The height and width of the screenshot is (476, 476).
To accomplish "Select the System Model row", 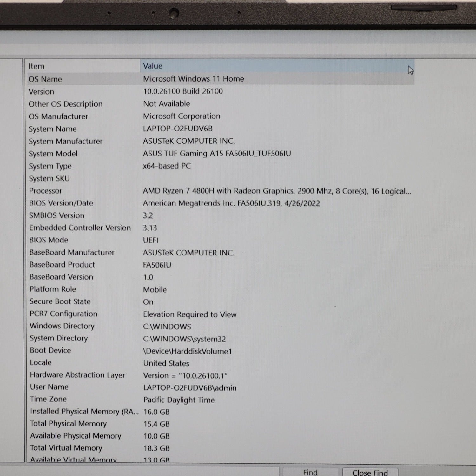I will point(53,154).
